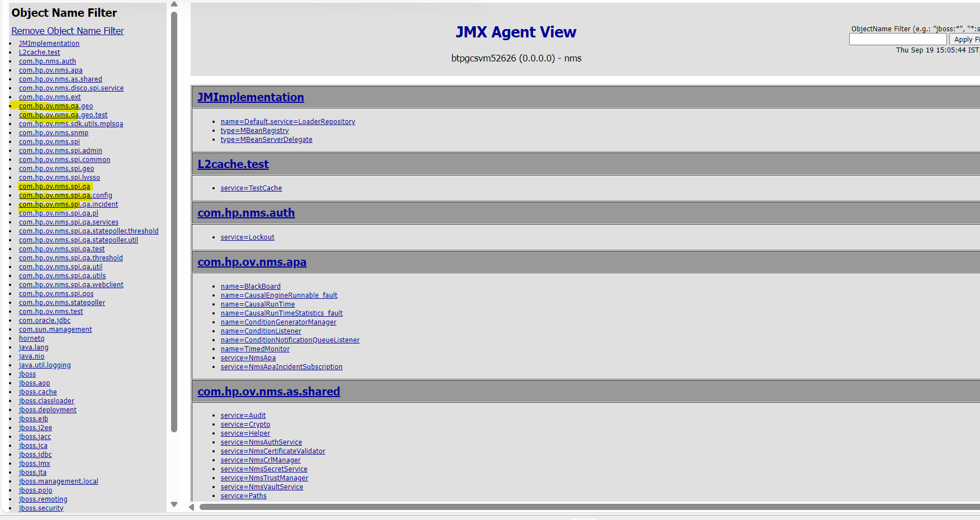This screenshot has width=980, height=520.
Task: Open the com.hp.ov.nms.spi.qa.statepoller.threshold link
Action: (89, 231)
